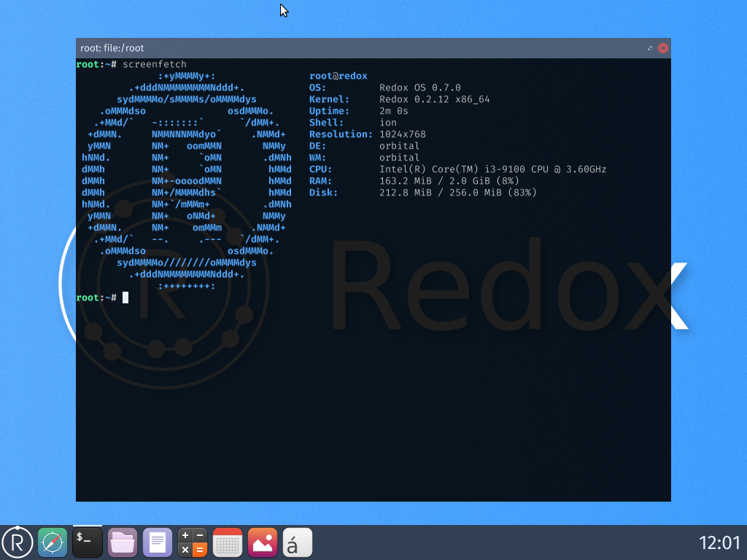Click the 'Kernel:' label
Screen dimensions: 747x560
[x=329, y=99]
